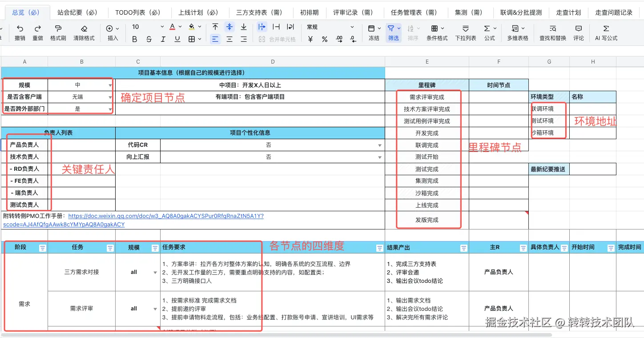Select the text clip mode icon
Image resolution: width=644 pixels, height=338 pixels.
276,27
